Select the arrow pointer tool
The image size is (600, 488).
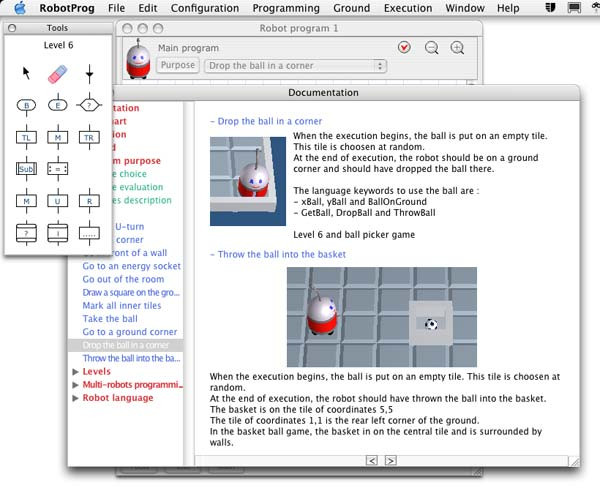click(x=27, y=73)
